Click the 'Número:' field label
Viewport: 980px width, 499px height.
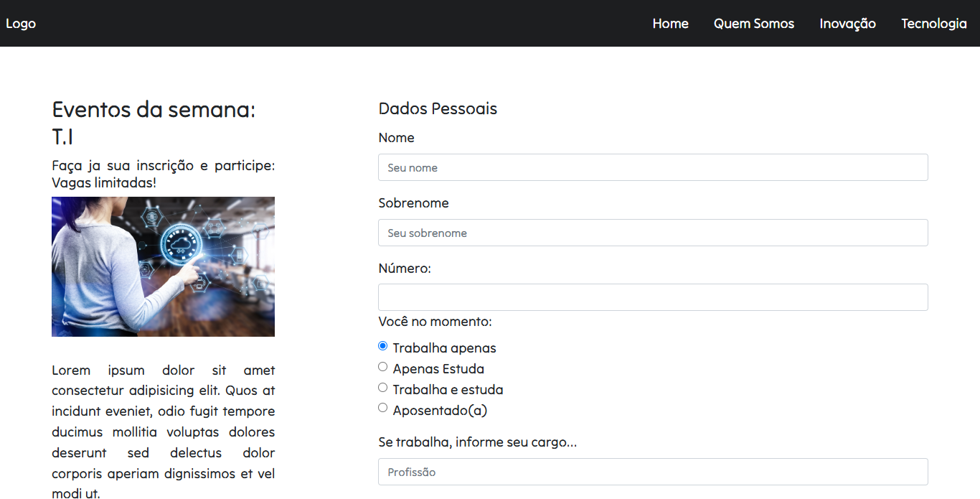405,269
